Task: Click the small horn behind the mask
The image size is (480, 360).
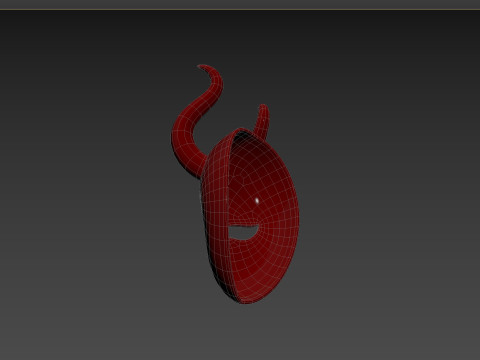Action: [x=261, y=122]
